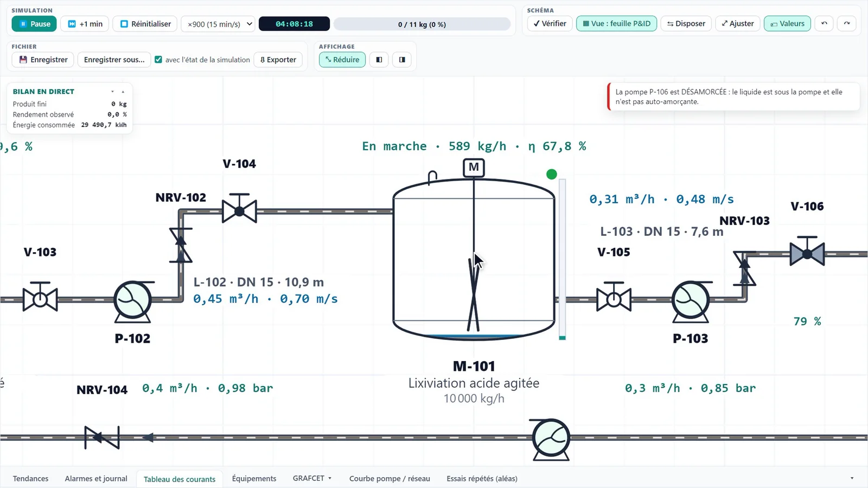Save the file with Enregistrer
Viewport: 868px width, 488px height.
click(x=43, y=60)
